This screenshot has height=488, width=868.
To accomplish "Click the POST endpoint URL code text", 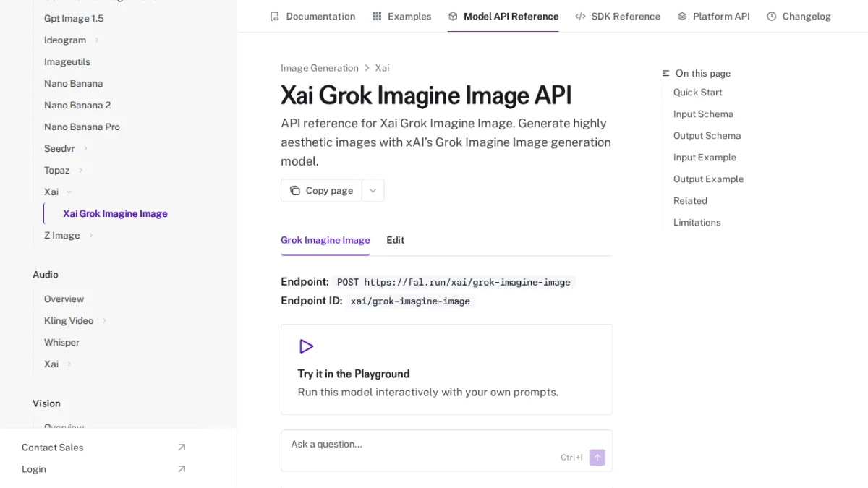I will 454,282.
